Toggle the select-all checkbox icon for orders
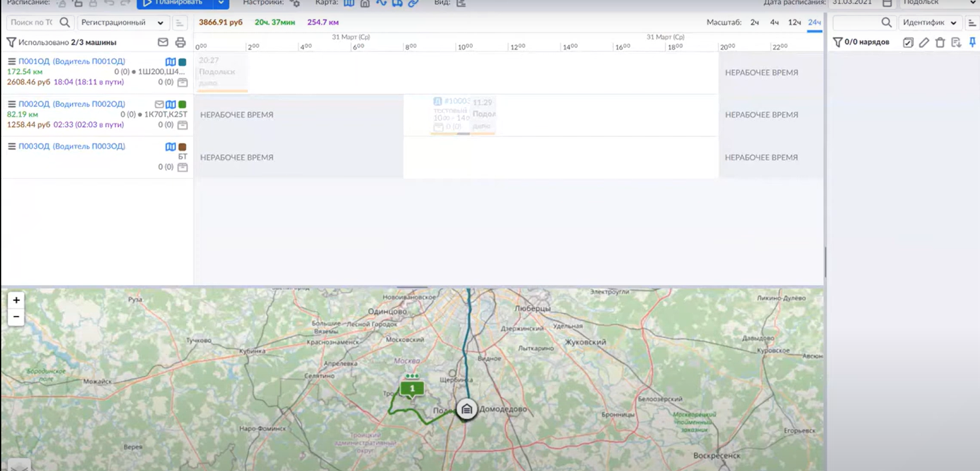The width and height of the screenshot is (980, 471). pyautogui.click(x=908, y=42)
